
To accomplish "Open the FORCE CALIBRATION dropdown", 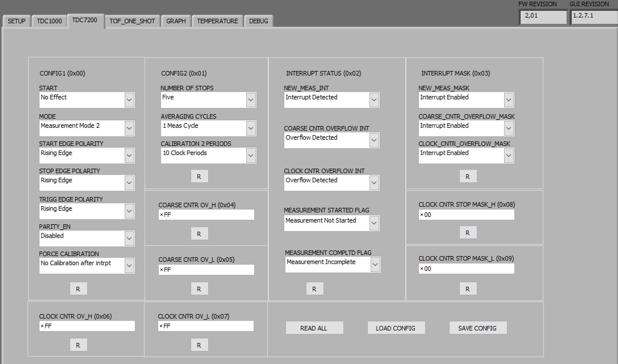I will tap(129, 265).
